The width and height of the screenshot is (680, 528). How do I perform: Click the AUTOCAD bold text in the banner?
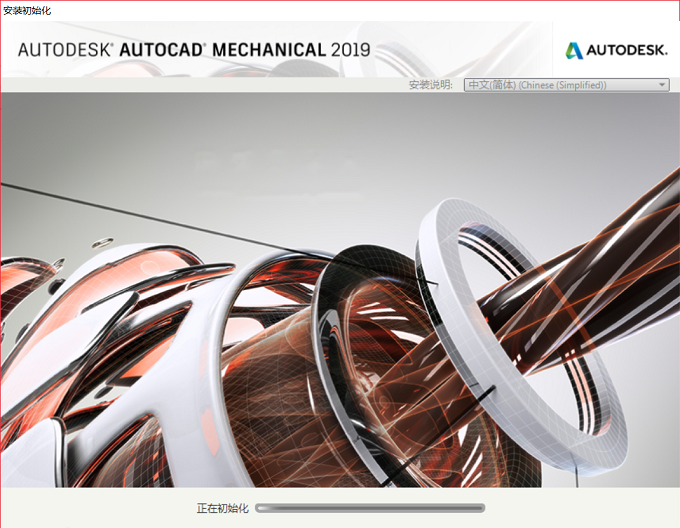pos(161,50)
